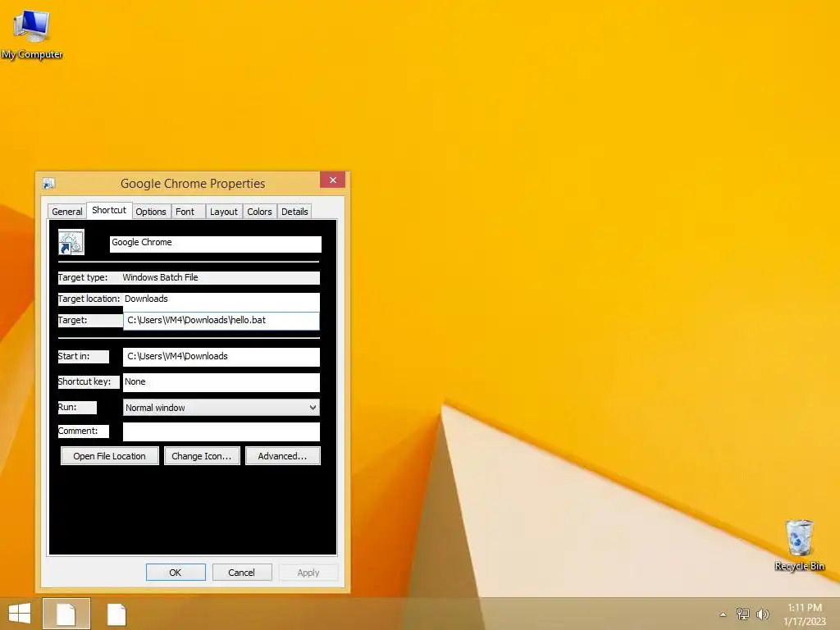Confirm with the OK button
Screen dimensions: 840x630
tap(176, 572)
